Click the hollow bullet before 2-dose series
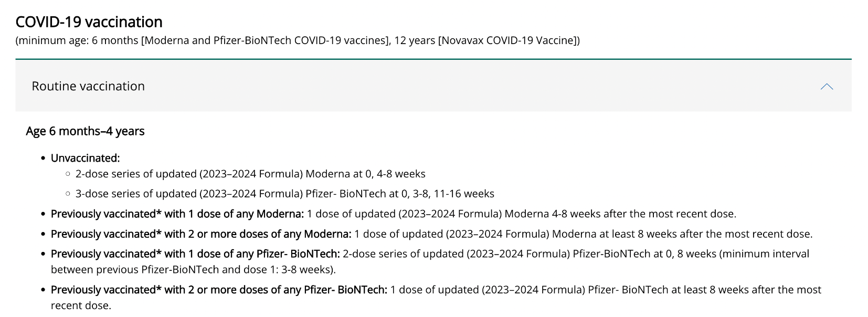 pyautogui.click(x=68, y=174)
